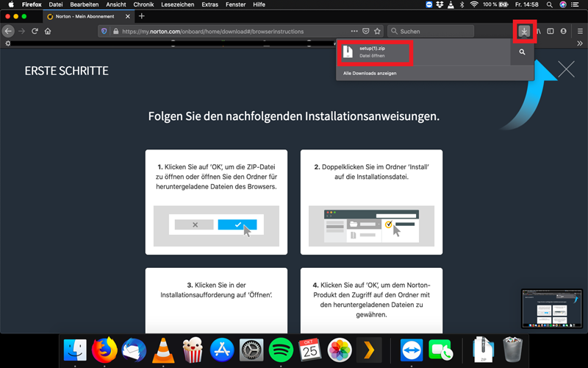Open the 'Bearbeiten' menu
This screenshot has width=588, height=368.
pos(85,4)
